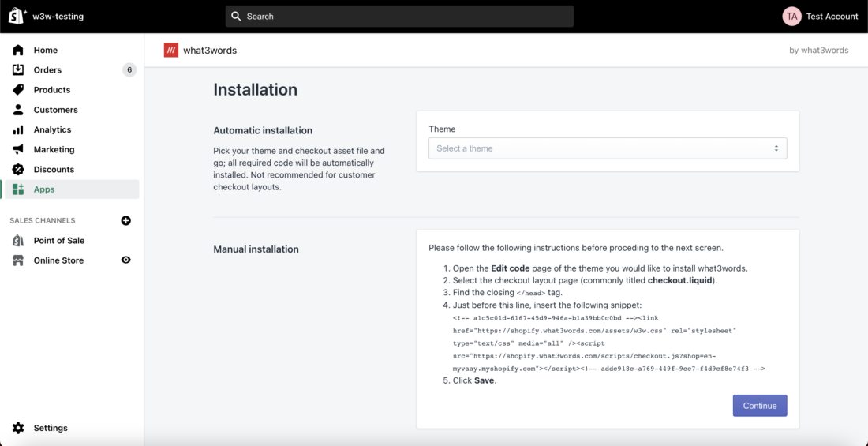
Task: Click the TA account avatar
Action: point(792,17)
